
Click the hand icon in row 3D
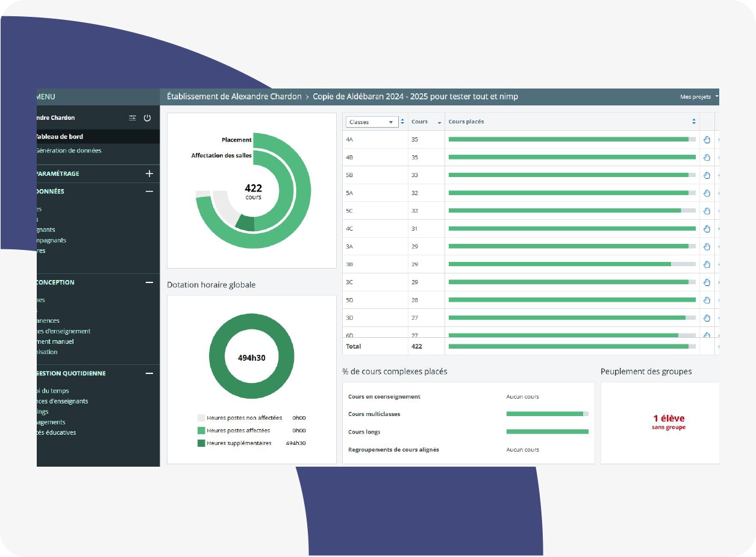pyautogui.click(x=707, y=318)
